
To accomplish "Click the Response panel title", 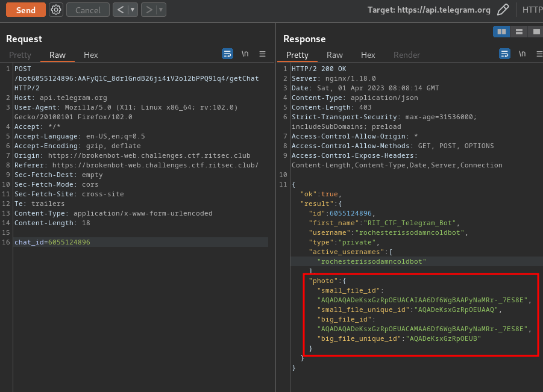I will [x=304, y=39].
